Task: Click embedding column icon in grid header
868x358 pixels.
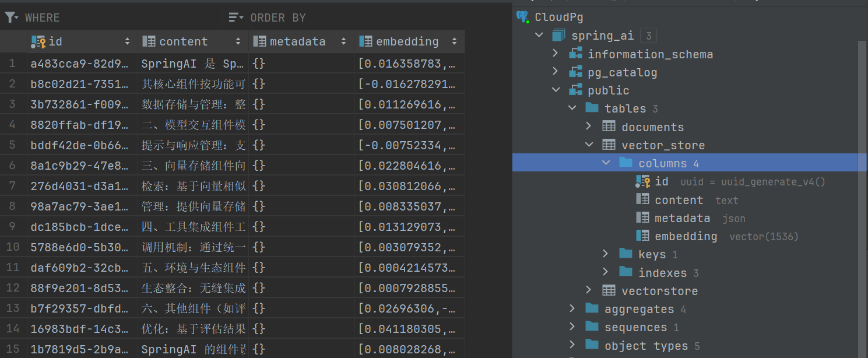Action: pyautogui.click(x=366, y=41)
